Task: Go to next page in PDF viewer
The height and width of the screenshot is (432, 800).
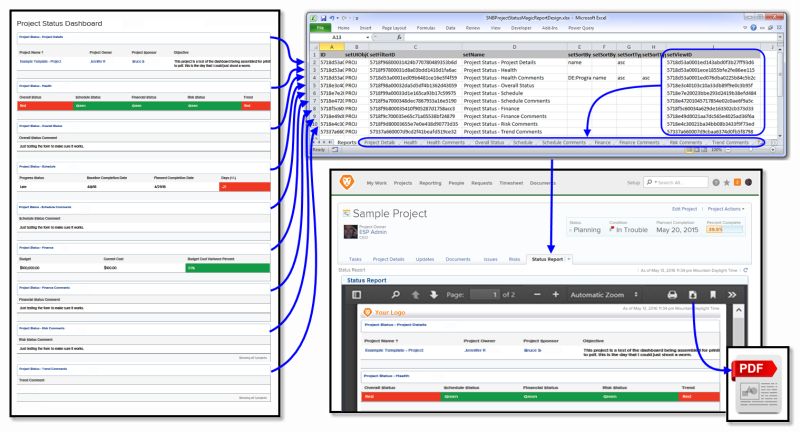Action: click(433, 295)
